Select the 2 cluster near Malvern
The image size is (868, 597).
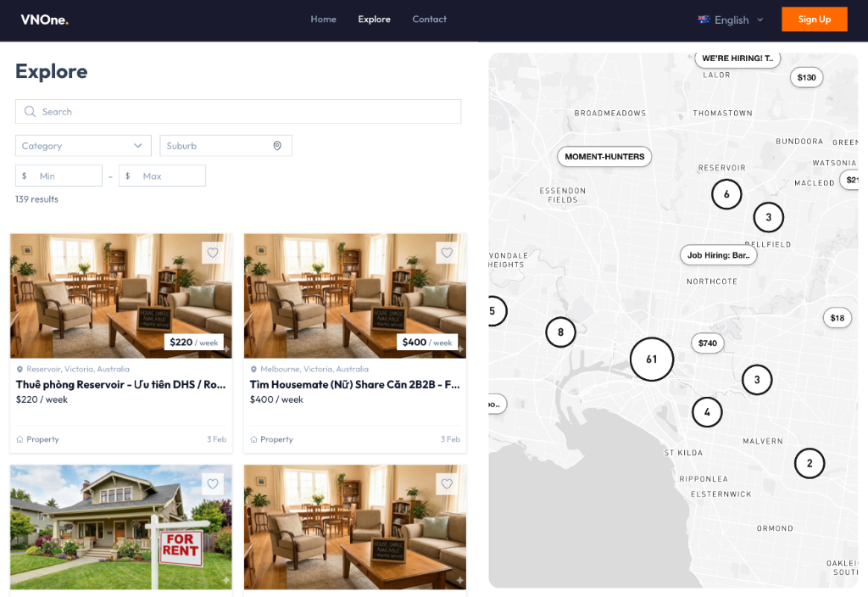810,464
